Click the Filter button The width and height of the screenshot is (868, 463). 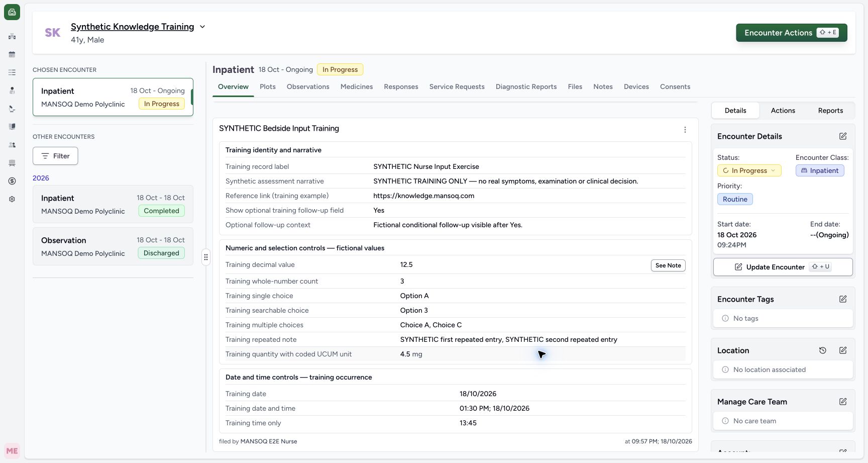tap(55, 156)
